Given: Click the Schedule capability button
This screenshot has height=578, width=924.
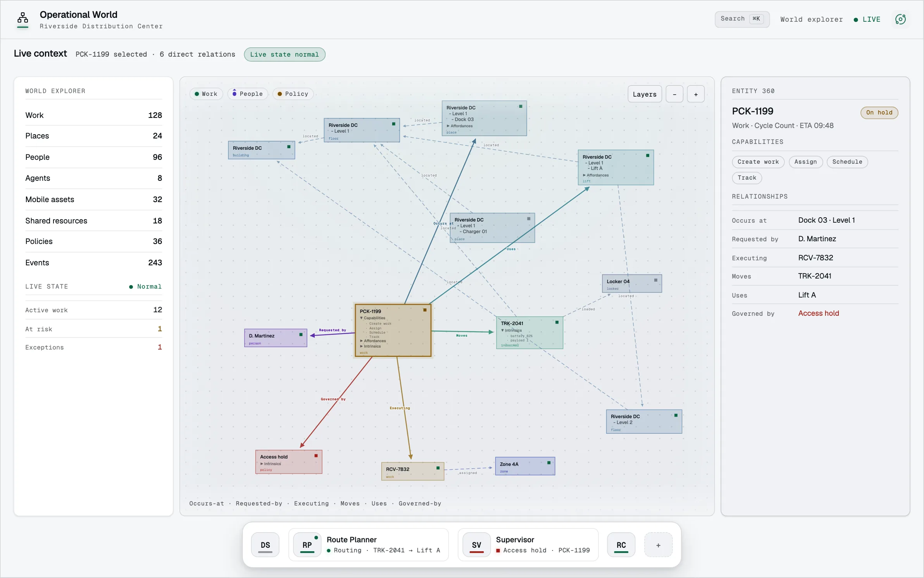Looking at the screenshot, I should click(847, 162).
